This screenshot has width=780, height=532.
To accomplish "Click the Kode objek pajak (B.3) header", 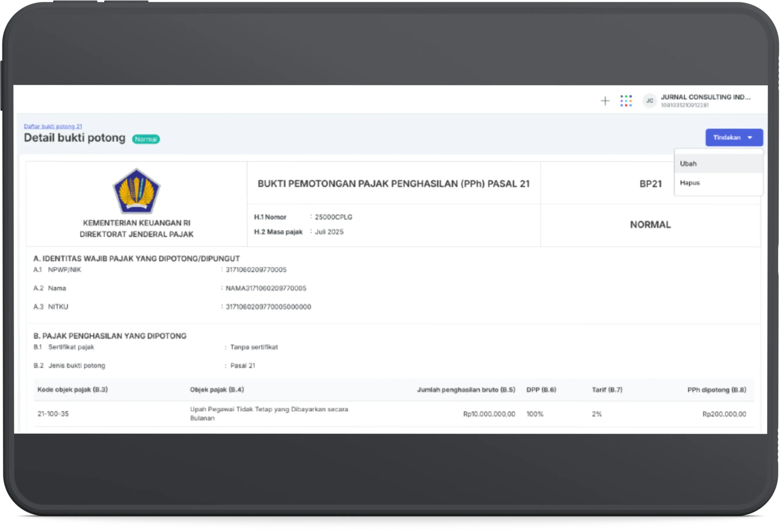I will click(x=73, y=389).
